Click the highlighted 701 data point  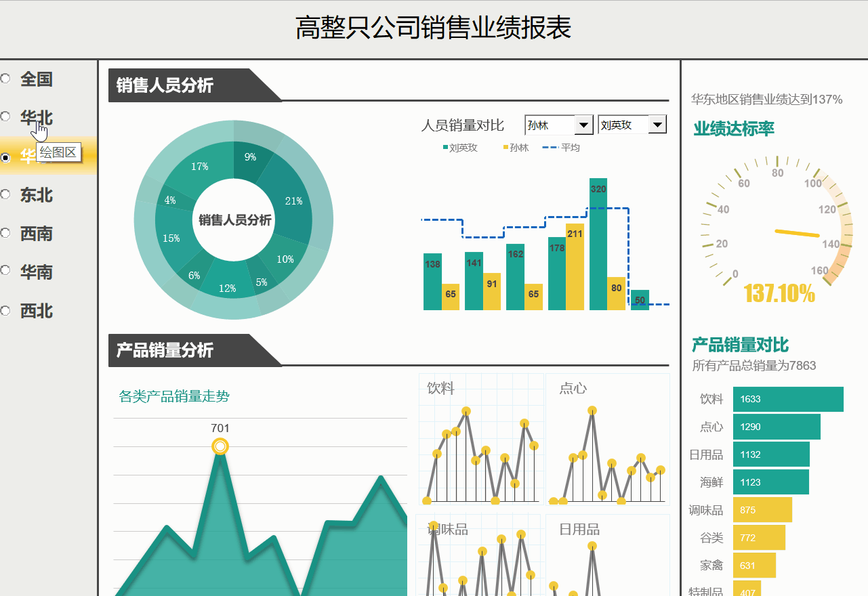tap(220, 447)
